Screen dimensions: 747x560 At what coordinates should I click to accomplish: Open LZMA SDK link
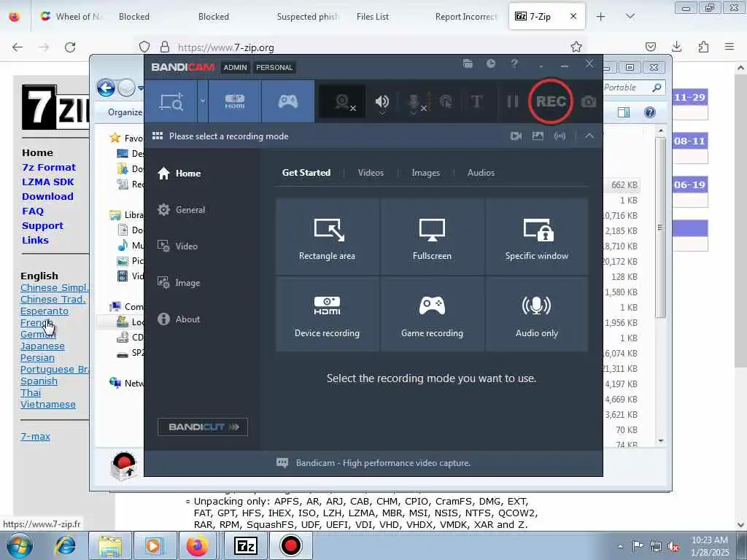click(47, 182)
